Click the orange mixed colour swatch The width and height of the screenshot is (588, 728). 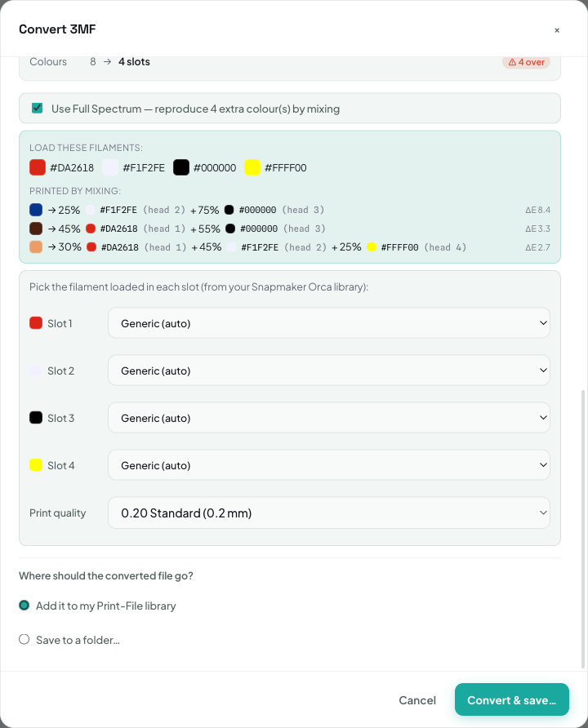36,247
